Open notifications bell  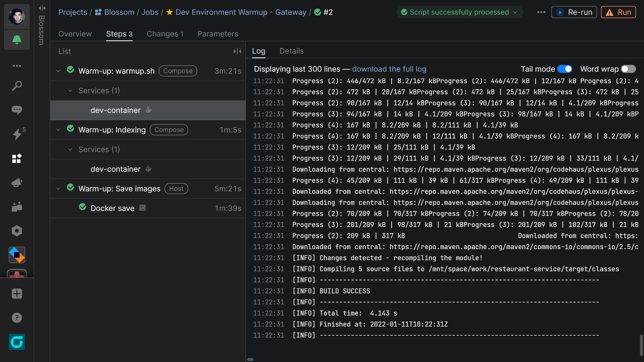pos(17,40)
